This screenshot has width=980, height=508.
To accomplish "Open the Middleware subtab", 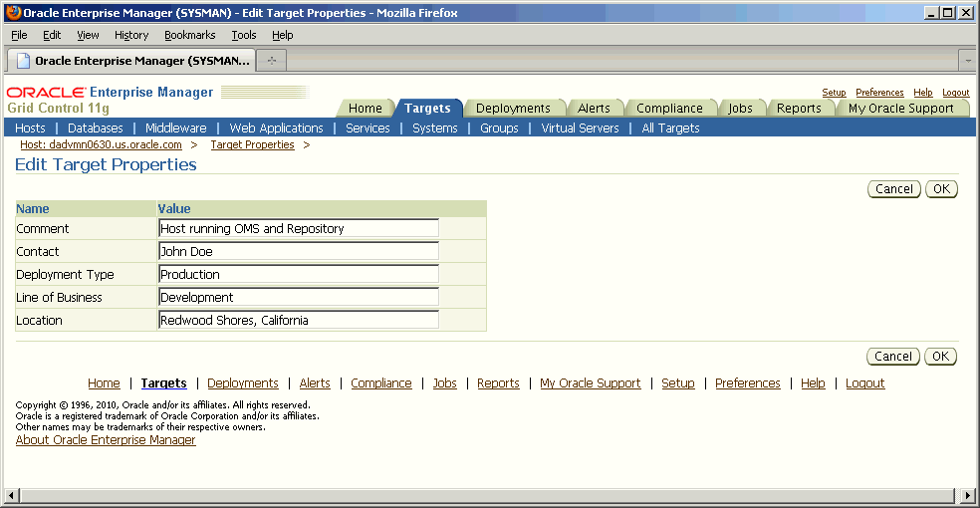I will click(x=175, y=128).
